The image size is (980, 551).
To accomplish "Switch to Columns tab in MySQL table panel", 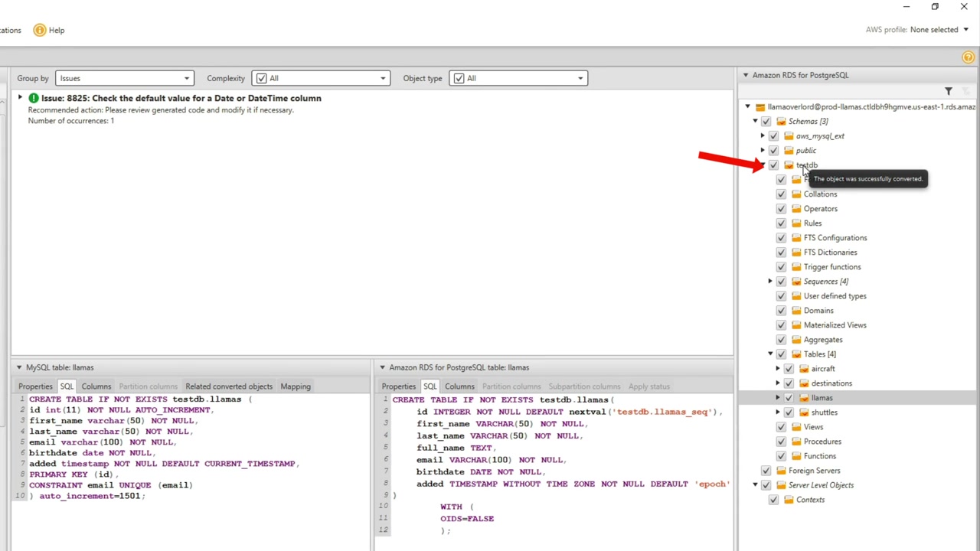I will pyautogui.click(x=96, y=386).
